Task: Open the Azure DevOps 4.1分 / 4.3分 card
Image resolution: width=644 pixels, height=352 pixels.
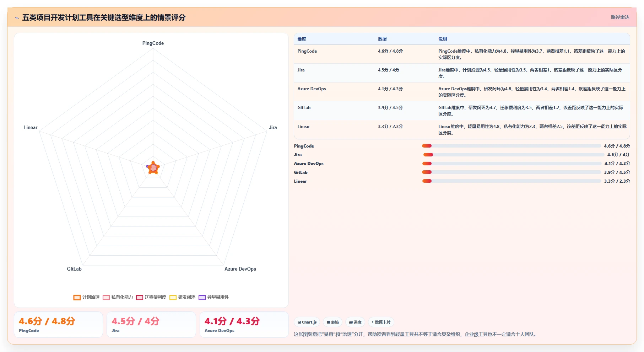Action: click(244, 325)
